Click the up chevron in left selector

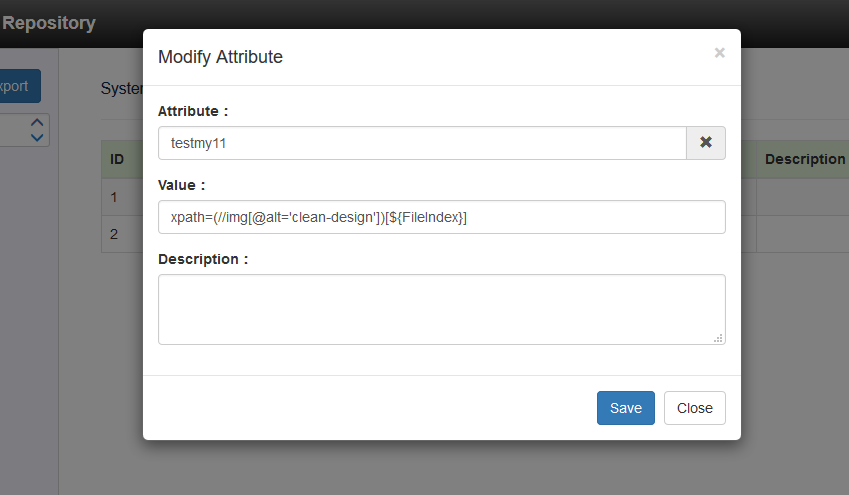37,122
